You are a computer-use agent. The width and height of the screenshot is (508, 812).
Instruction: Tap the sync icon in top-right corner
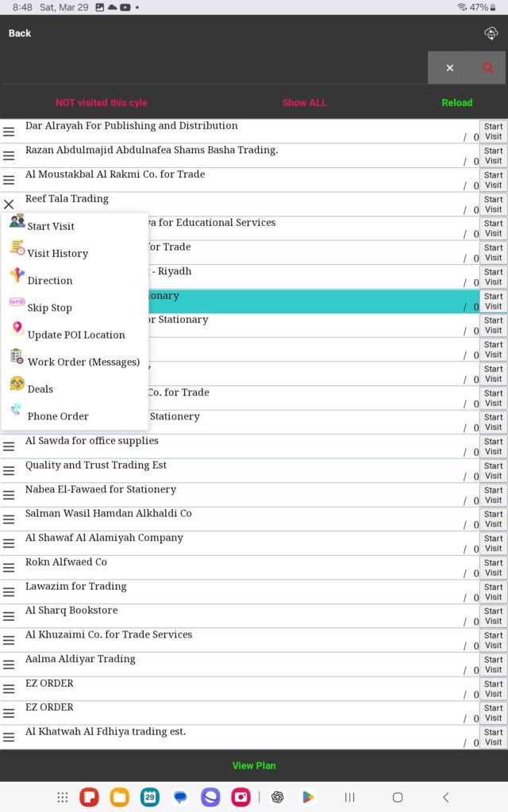tap(491, 33)
